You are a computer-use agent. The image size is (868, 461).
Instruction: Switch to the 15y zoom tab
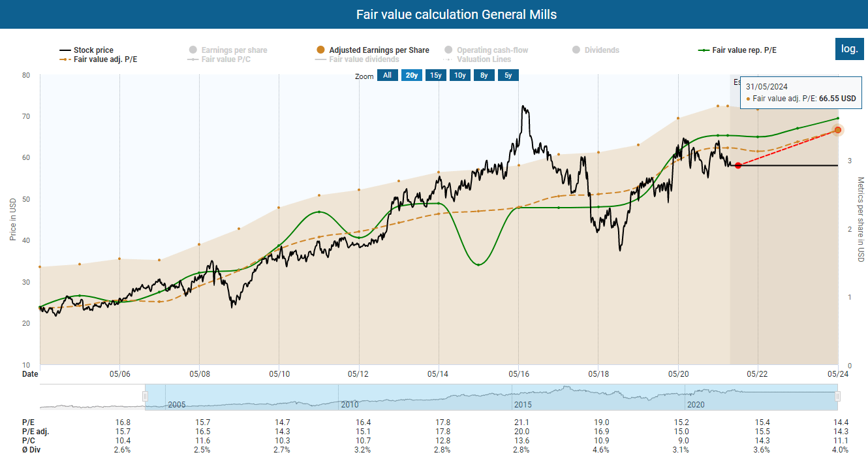[435, 75]
